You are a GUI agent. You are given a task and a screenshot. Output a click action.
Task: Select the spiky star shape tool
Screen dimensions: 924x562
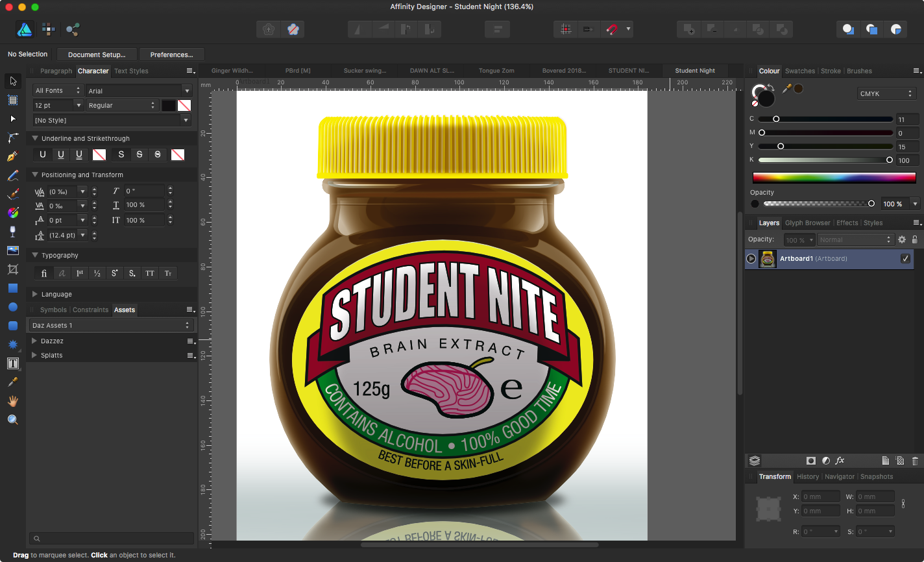click(13, 345)
